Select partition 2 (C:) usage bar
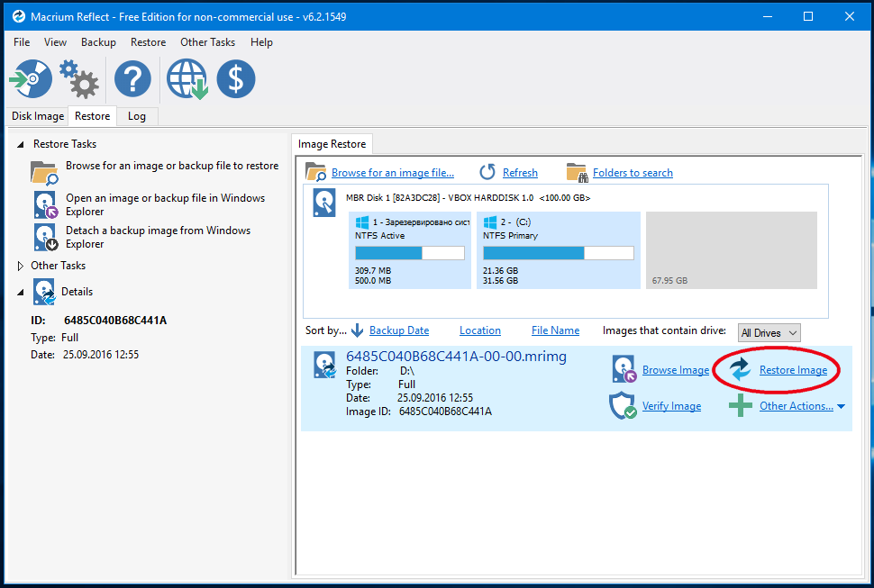This screenshot has width=874, height=588. click(559, 253)
